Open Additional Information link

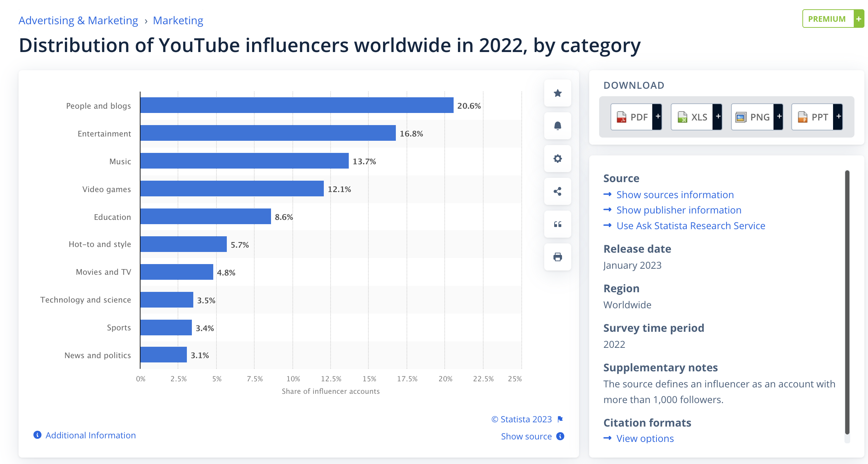point(90,435)
